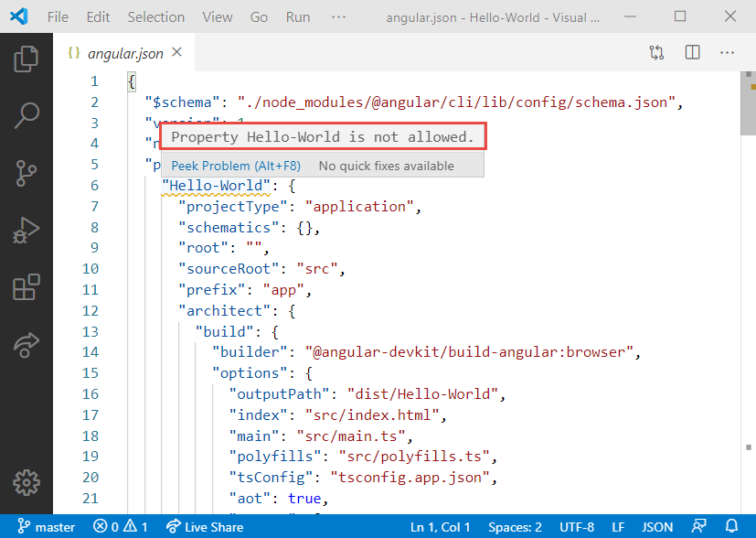Close the angular.json tab

[177, 52]
